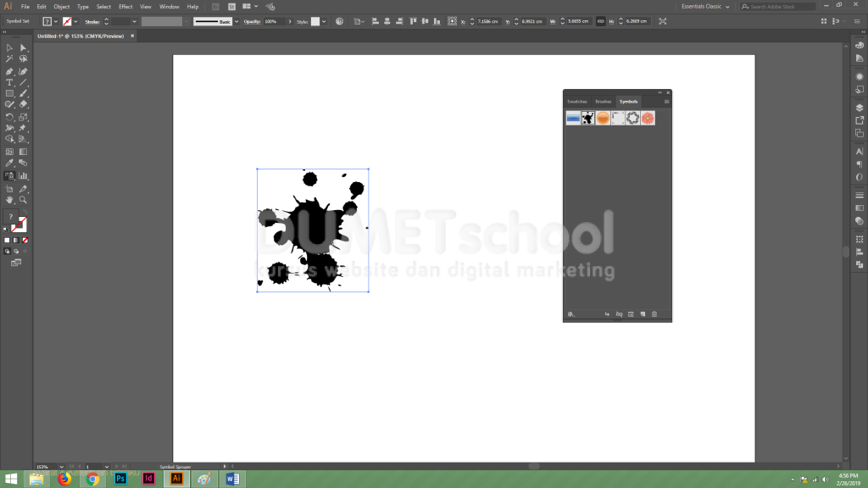Image resolution: width=868 pixels, height=488 pixels.
Task: Set paint to None
Action: [25, 240]
